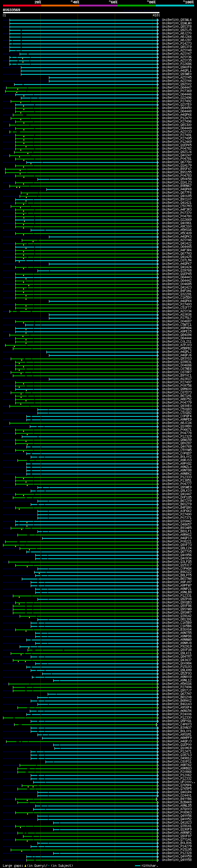The height and width of the screenshot is (868, 197).
Task: Select the label UniRef100_B2BAK8
Action: tap(177, 802)
